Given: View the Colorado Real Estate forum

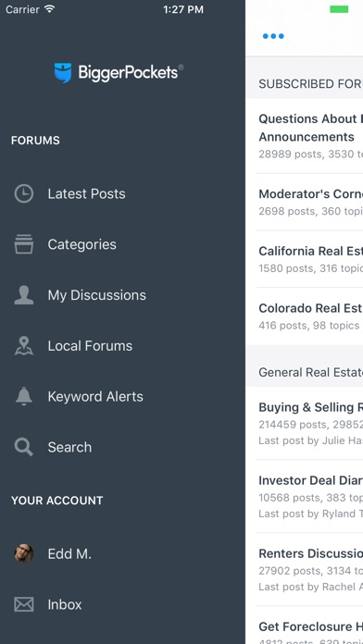Looking at the screenshot, I should pos(305,316).
